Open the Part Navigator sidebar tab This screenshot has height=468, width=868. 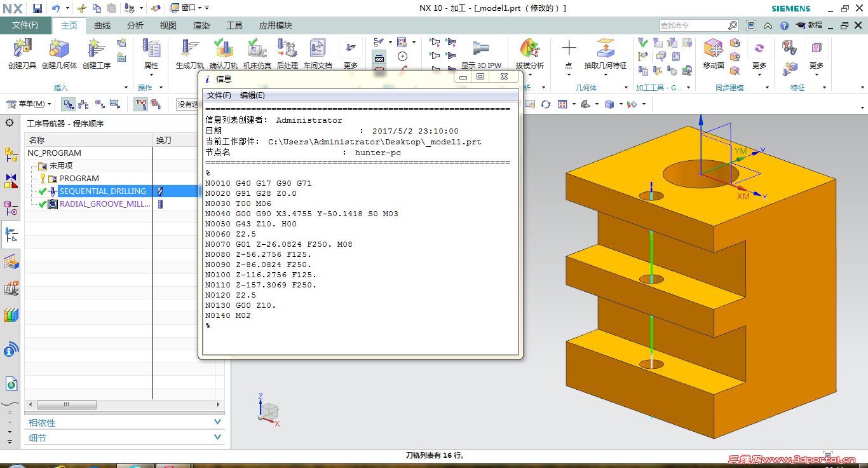coord(11,208)
